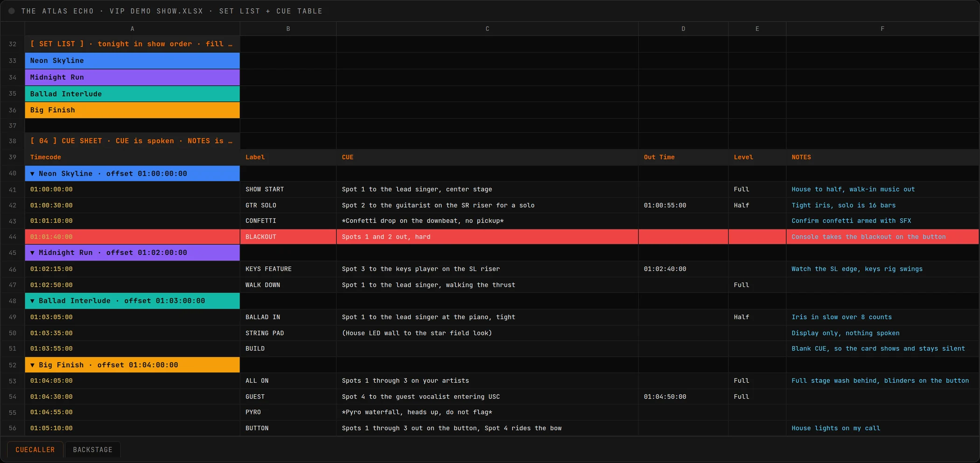The width and height of the screenshot is (980, 463).
Task: Select the ALL ON label cell
Action: [x=288, y=381]
